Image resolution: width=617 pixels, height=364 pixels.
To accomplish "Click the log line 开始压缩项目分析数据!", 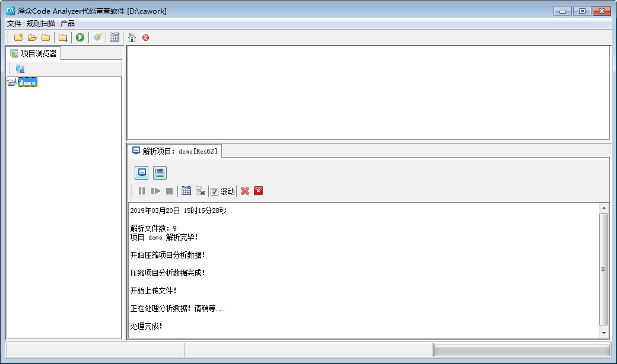I will 168,255.
